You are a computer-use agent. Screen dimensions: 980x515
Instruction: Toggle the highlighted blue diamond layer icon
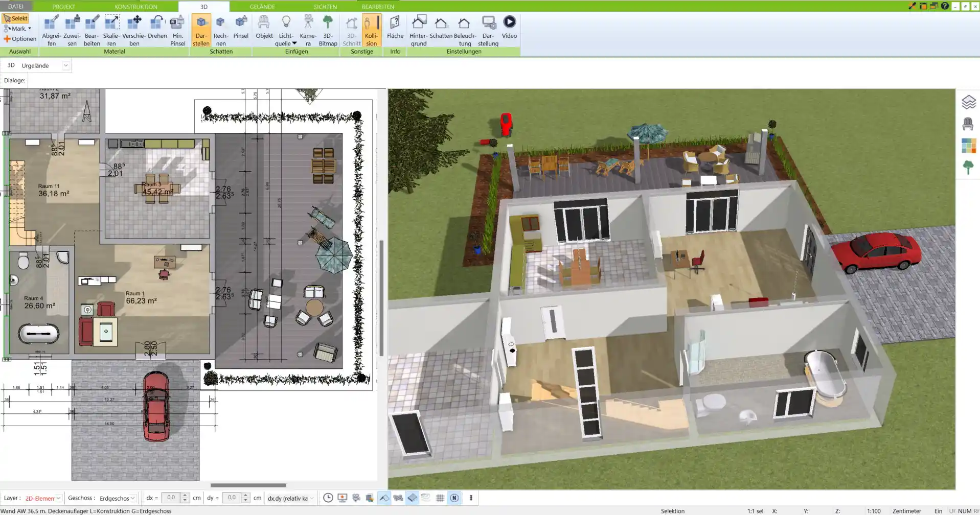tap(412, 498)
